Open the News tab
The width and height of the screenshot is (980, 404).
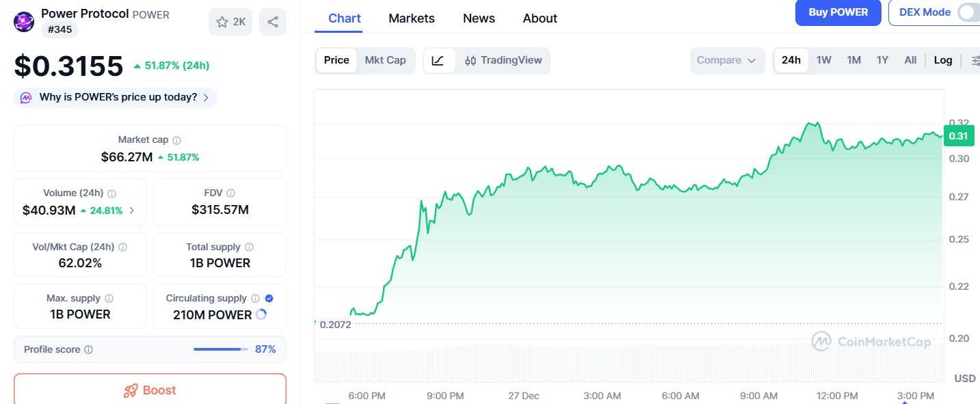[478, 18]
